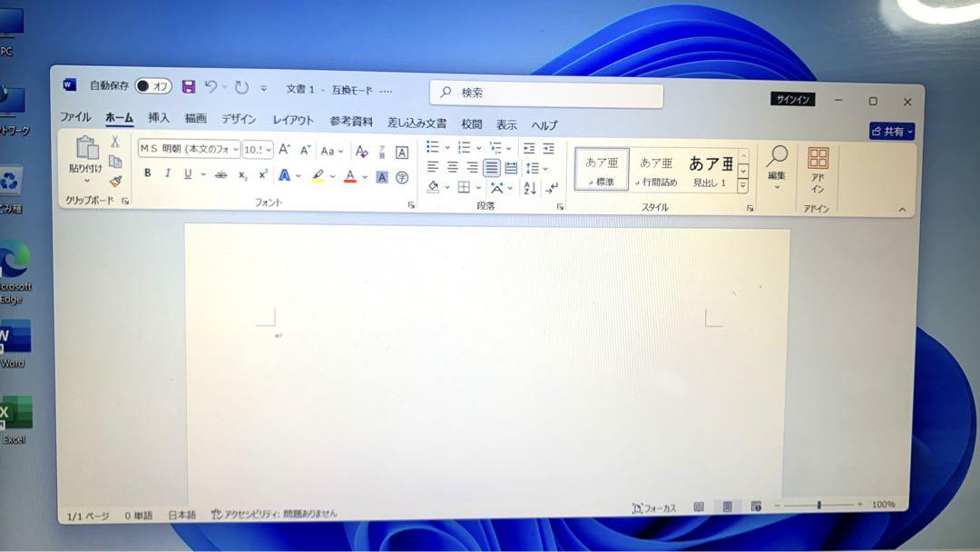Click the Sort A-Z icon
The image size is (980, 552).
pyautogui.click(x=529, y=188)
